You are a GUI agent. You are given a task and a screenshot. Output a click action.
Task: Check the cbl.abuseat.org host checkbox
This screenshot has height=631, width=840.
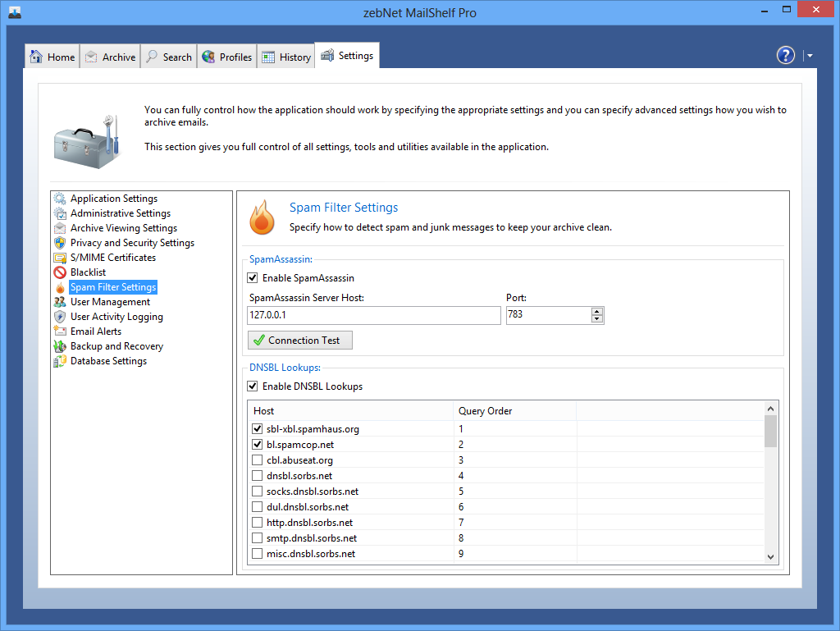pos(258,460)
